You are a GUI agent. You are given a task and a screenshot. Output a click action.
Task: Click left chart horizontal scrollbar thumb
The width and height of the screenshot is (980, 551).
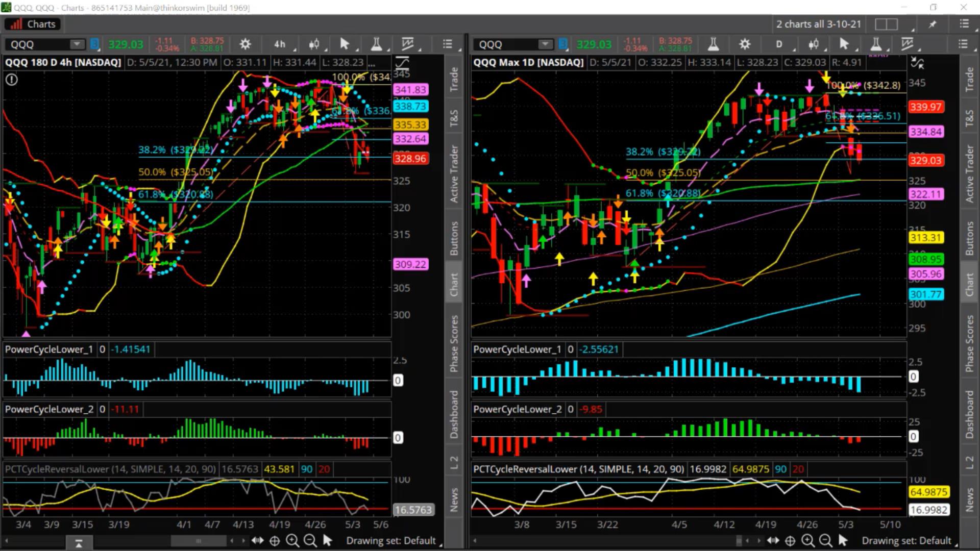point(198,541)
